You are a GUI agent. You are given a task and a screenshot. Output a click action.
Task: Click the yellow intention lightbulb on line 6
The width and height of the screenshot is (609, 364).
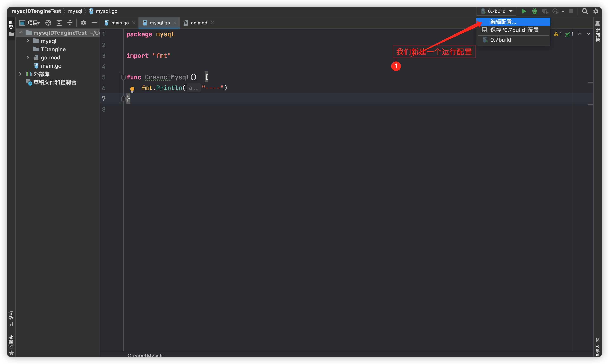click(132, 89)
